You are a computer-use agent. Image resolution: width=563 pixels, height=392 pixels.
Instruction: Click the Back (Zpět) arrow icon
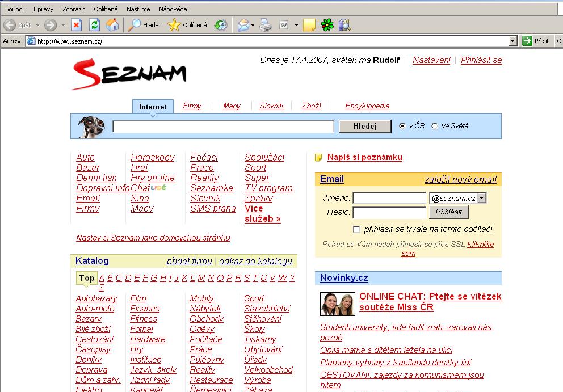coord(10,25)
